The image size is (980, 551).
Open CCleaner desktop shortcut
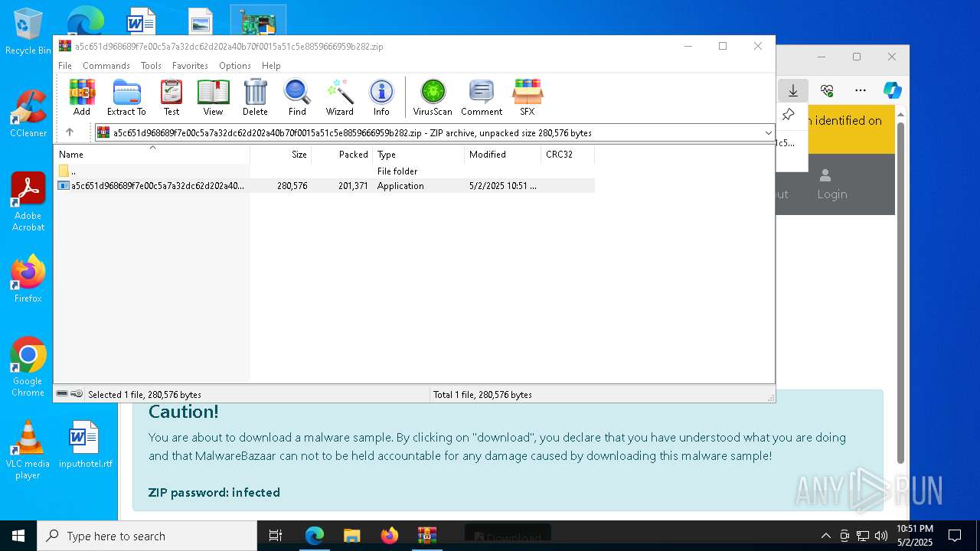click(x=28, y=113)
